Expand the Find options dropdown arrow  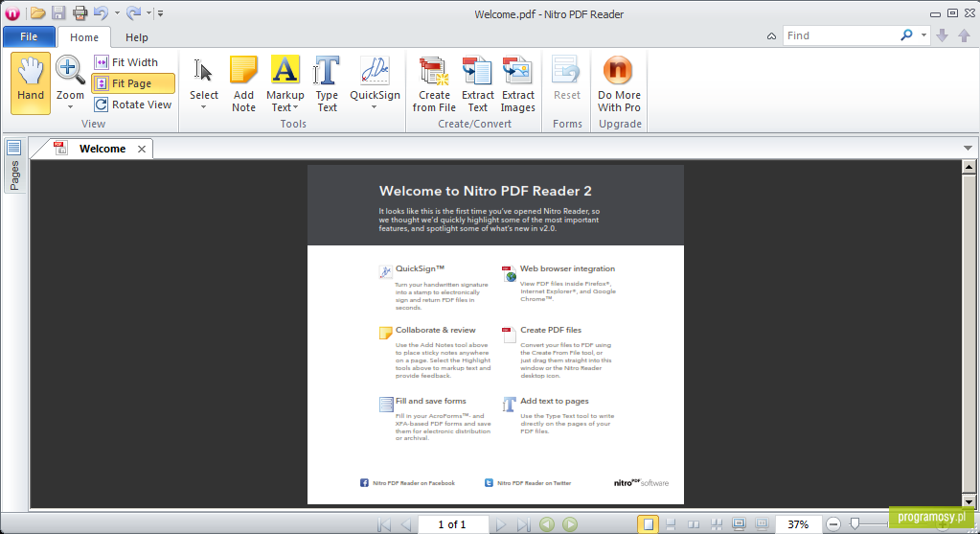923,35
